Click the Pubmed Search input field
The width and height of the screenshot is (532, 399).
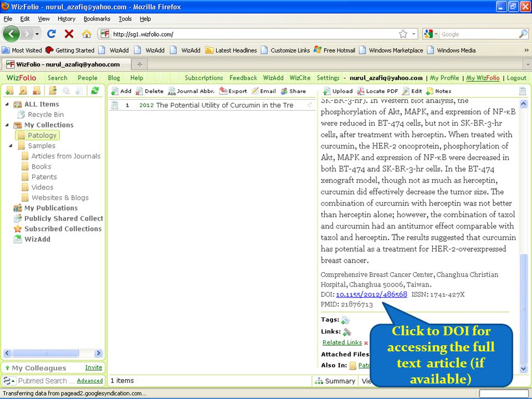(46, 381)
